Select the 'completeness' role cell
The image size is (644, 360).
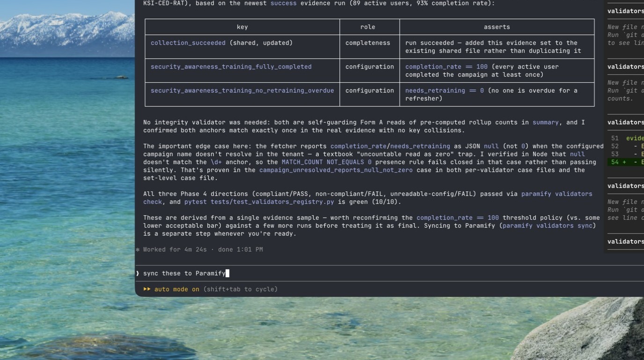[368, 43]
